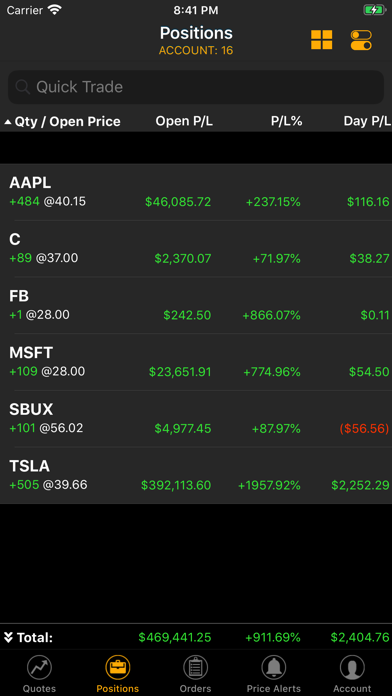Open the FB position row
This screenshot has height=696, width=392.
tap(196, 305)
